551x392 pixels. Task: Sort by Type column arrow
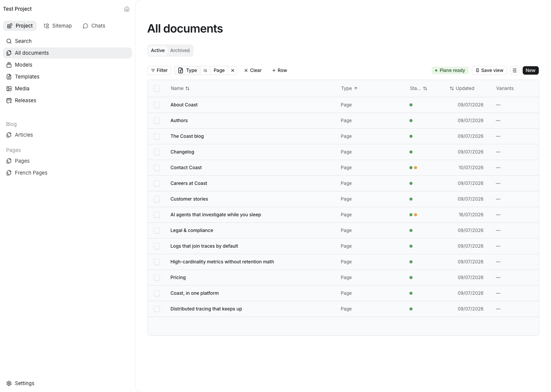356,88
